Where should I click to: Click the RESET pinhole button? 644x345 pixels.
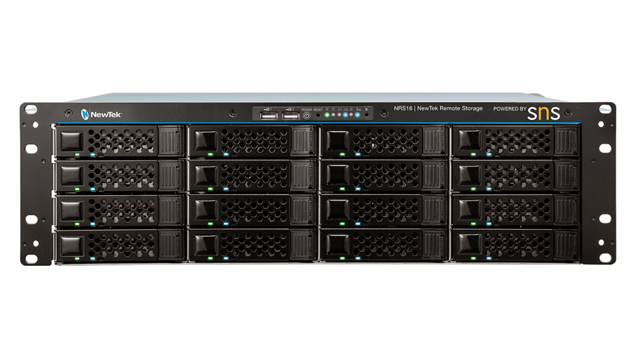tap(318, 115)
